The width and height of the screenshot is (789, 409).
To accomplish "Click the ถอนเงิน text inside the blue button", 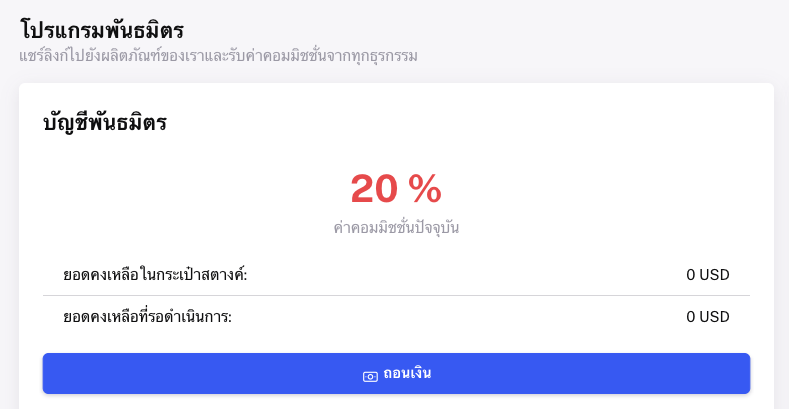I will (x=407, y=373).
